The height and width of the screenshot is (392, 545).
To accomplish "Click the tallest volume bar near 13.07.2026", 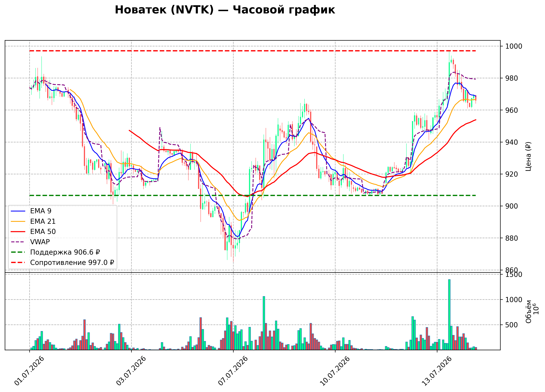I will coord(449,315).
